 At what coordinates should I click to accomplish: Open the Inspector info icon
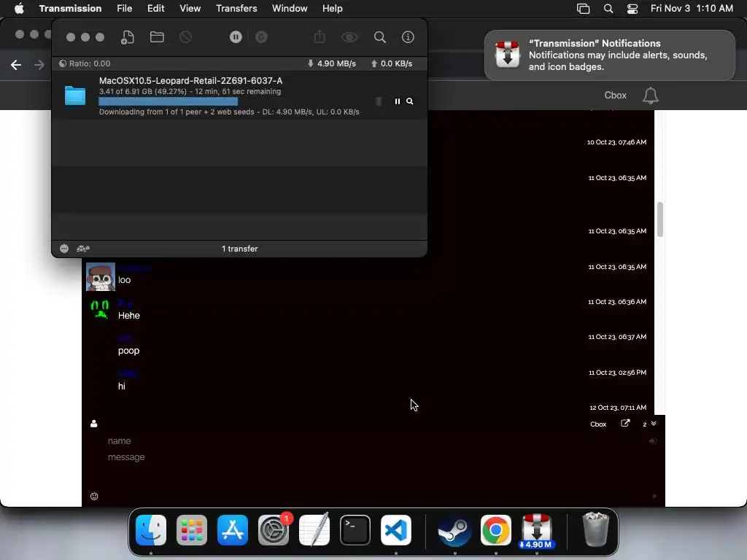(x=408, y=37)
